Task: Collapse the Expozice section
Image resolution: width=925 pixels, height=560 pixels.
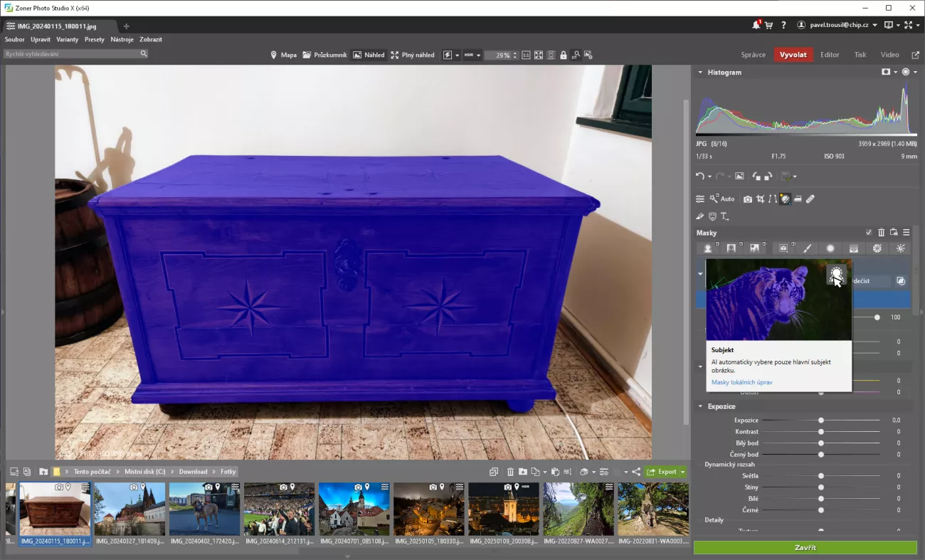Action: pyautogui.click(x=700, y=406)
